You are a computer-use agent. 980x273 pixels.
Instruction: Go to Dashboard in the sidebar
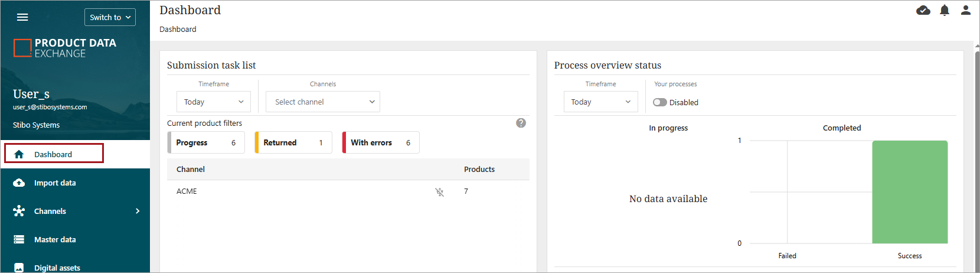point(53,154)
